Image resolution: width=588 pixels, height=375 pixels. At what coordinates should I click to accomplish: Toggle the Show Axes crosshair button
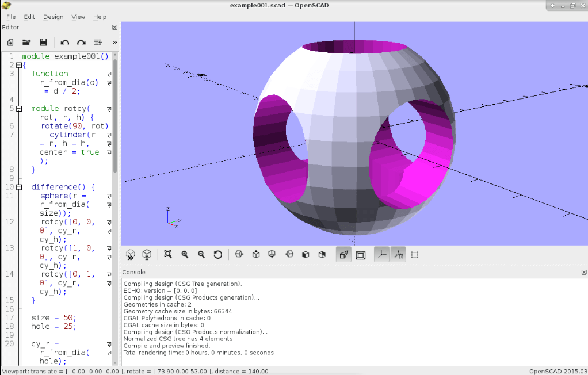tap(381, 254)
